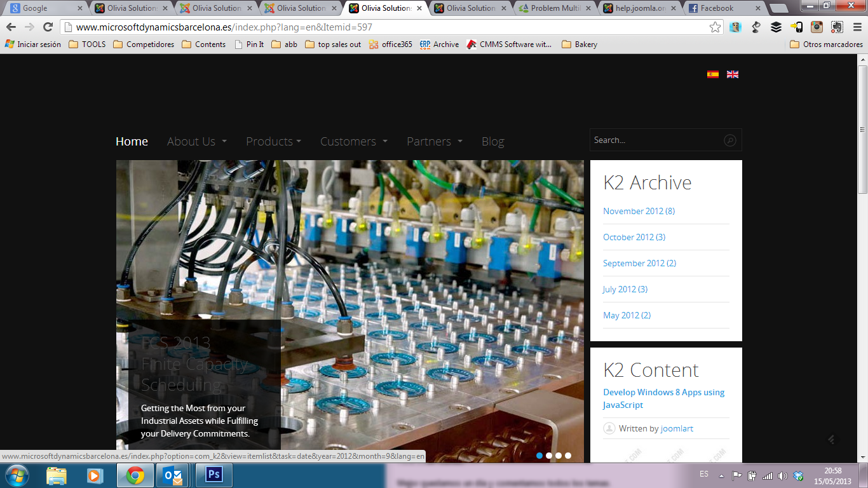Viewport: 868px width, 488px height.
Task: Click the browser forward arrow
Action: 29,27
